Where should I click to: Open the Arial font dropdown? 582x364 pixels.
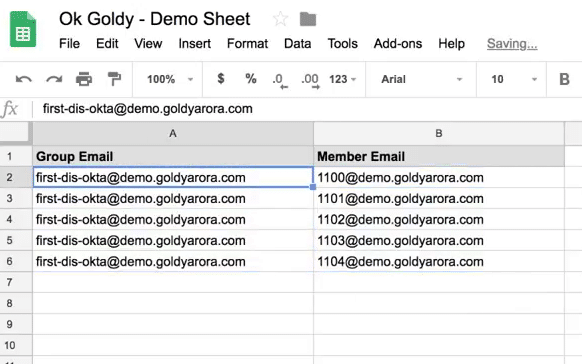coord(421,79)
